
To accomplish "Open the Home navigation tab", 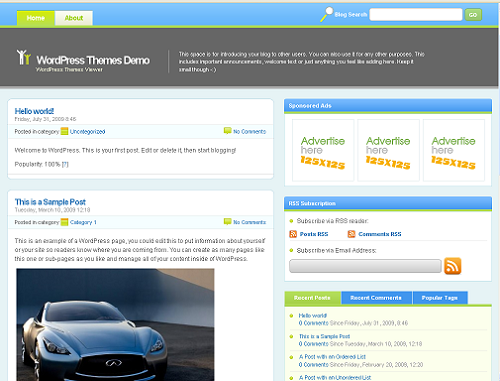I will pos(36,18).
